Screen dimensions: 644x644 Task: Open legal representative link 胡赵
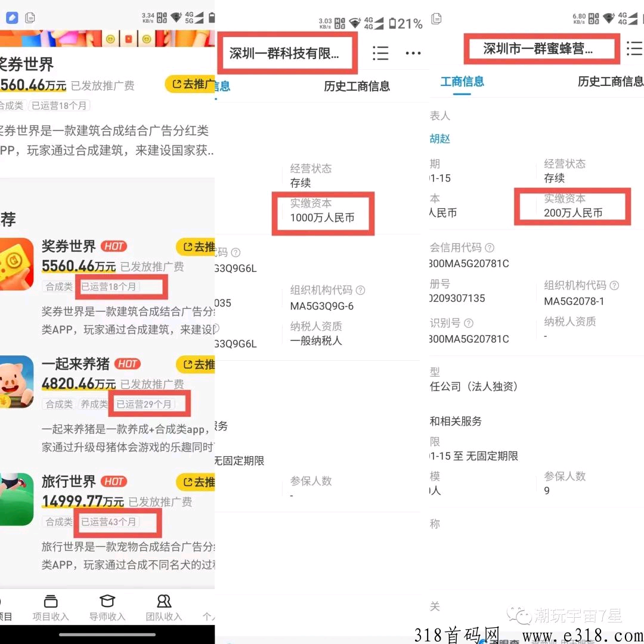440,139
